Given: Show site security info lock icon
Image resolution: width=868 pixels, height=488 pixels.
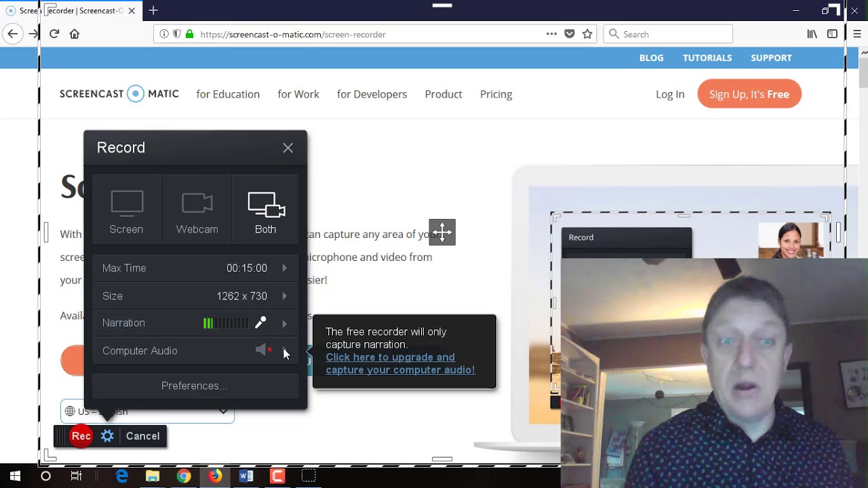Looking at the screenshot, I should (x=189, y=34).
